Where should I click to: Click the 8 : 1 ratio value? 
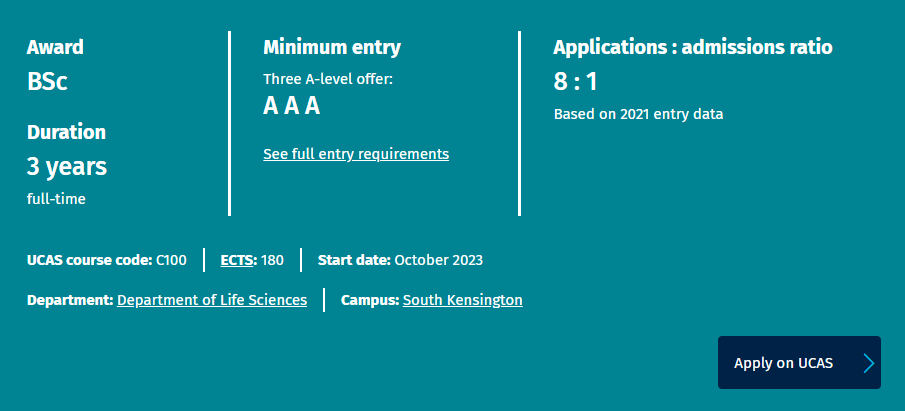pos(575,82)
